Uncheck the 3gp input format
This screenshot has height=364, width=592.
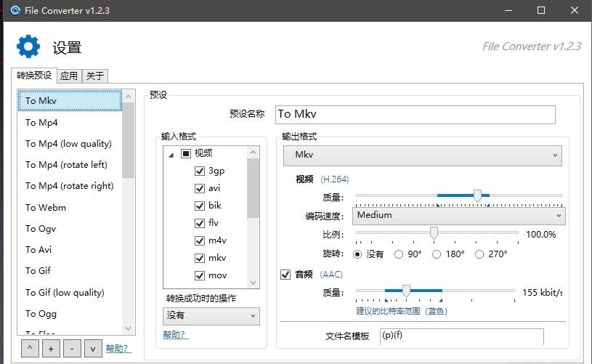199,171
